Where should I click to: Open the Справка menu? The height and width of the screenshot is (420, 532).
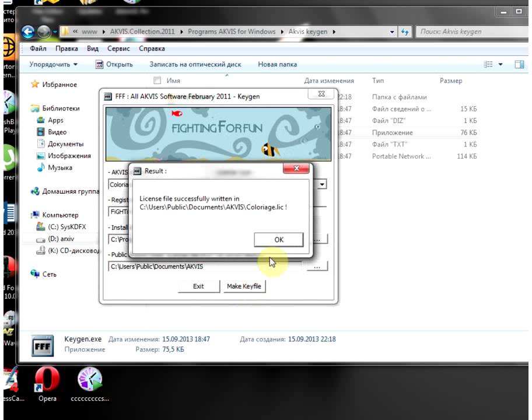point(152,48)
